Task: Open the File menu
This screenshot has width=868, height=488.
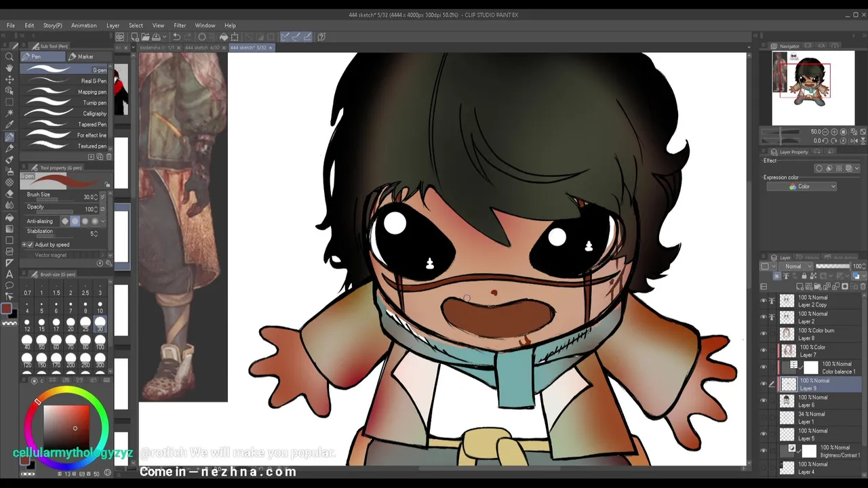Action: point(11,26)
